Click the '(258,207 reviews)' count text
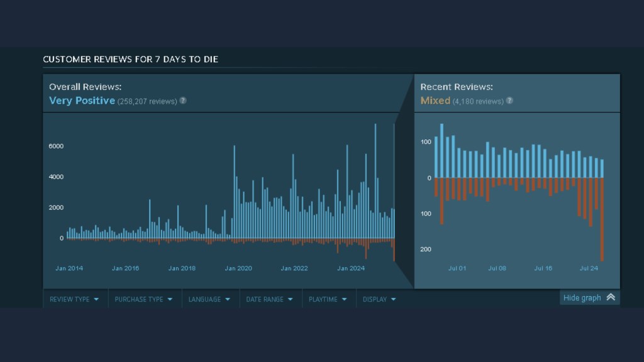The height and width of the screenshot is (362, 644). [147, 101]
